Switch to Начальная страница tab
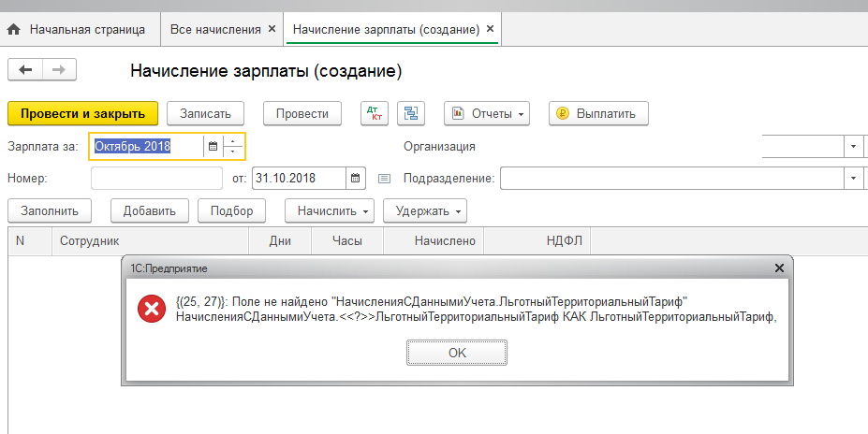This screenshot has width=868, height=434. tap(77, 29)
